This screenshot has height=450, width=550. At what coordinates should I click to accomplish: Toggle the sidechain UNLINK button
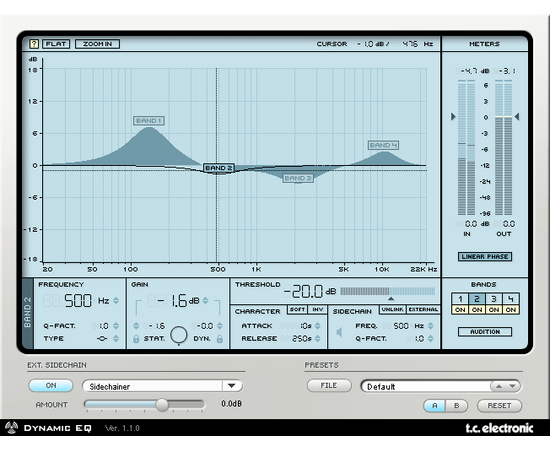click(393, 309)
